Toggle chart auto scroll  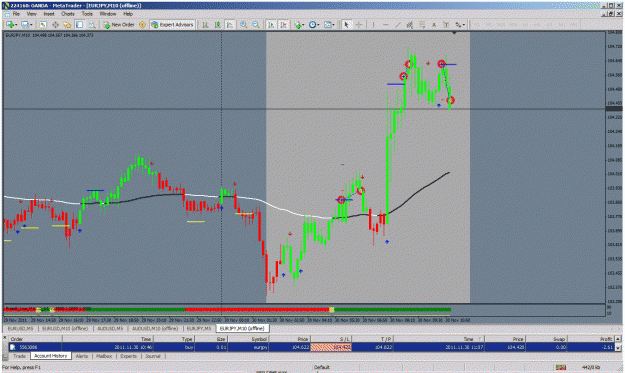click(271, 25)
